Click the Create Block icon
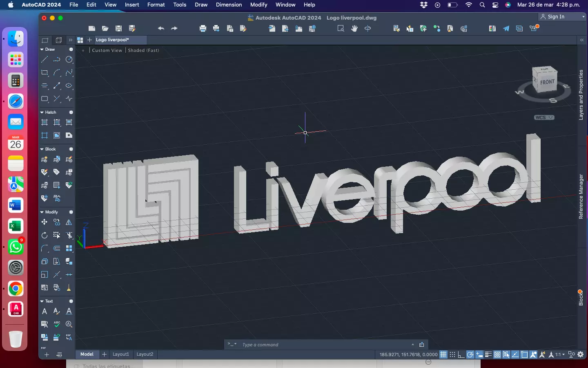The height and width of the screenshot is (368, 588). click(45, 159)
